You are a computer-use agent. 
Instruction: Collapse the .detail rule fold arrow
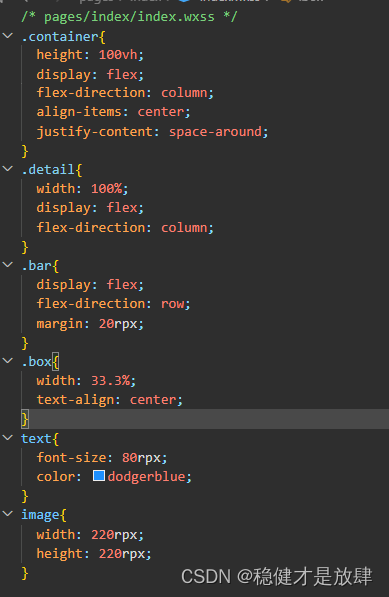(x=8, y=169)
